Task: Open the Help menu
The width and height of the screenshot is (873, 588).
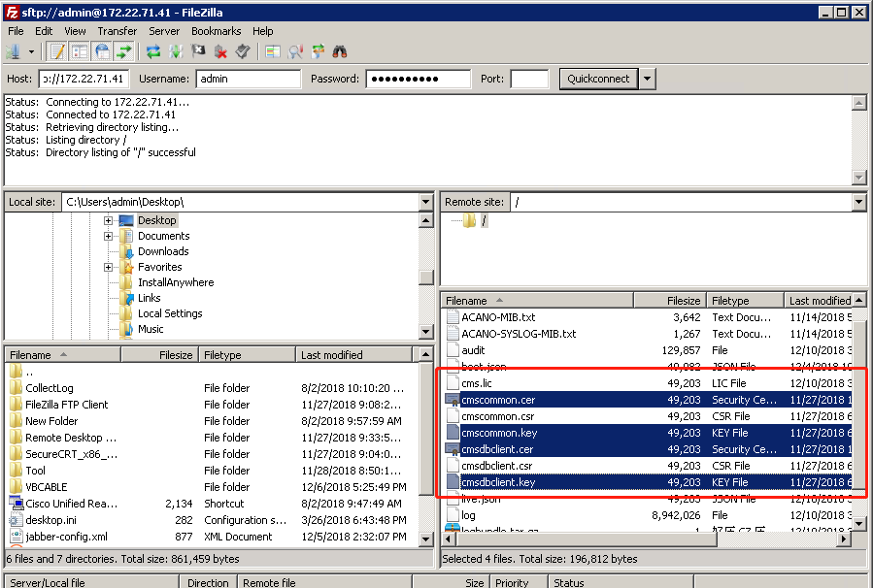Action: click(x=263, y=31)
